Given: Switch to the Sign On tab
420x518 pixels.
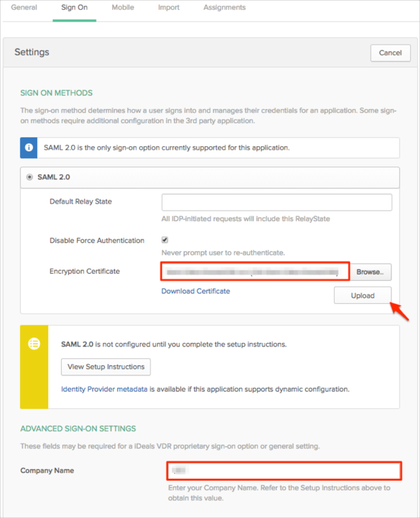Looking at the screenshot, I should click(x=74, y=8).
